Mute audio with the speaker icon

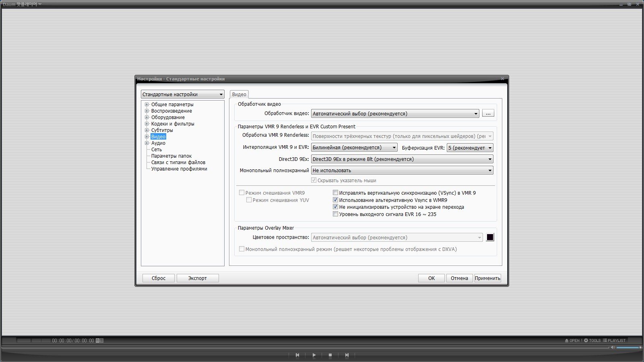pyautogui.click(x=613, y=348)
